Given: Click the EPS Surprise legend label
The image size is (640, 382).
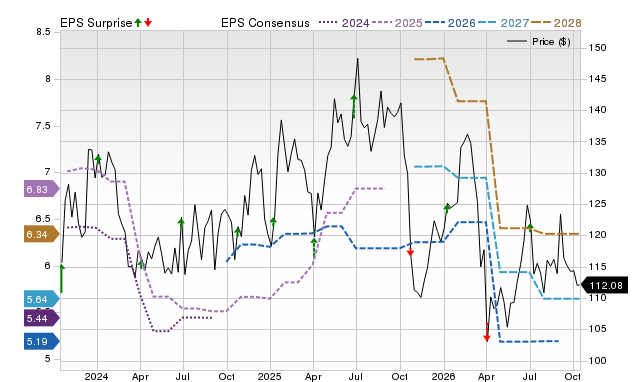Looking at the screenshot, I should click(x=96, y=23).
